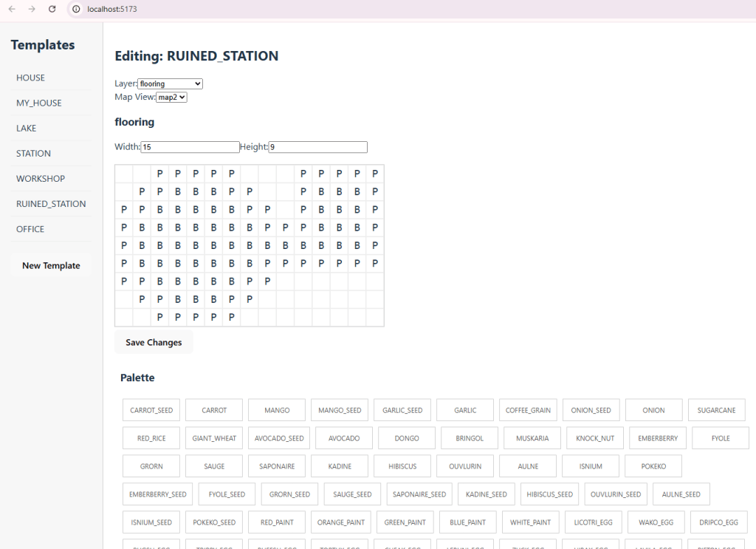Click the site info icon in address bar
The image size is (756, 549).
point(76,9)
